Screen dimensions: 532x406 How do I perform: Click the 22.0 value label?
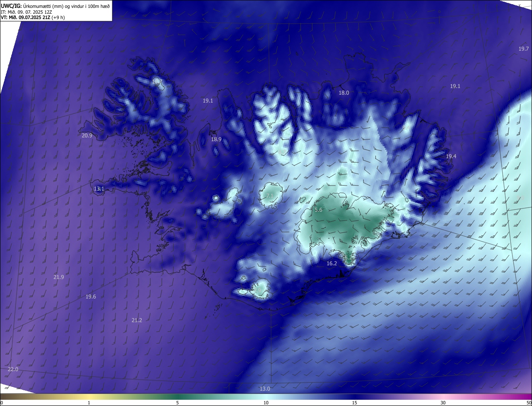click(13, 369)
